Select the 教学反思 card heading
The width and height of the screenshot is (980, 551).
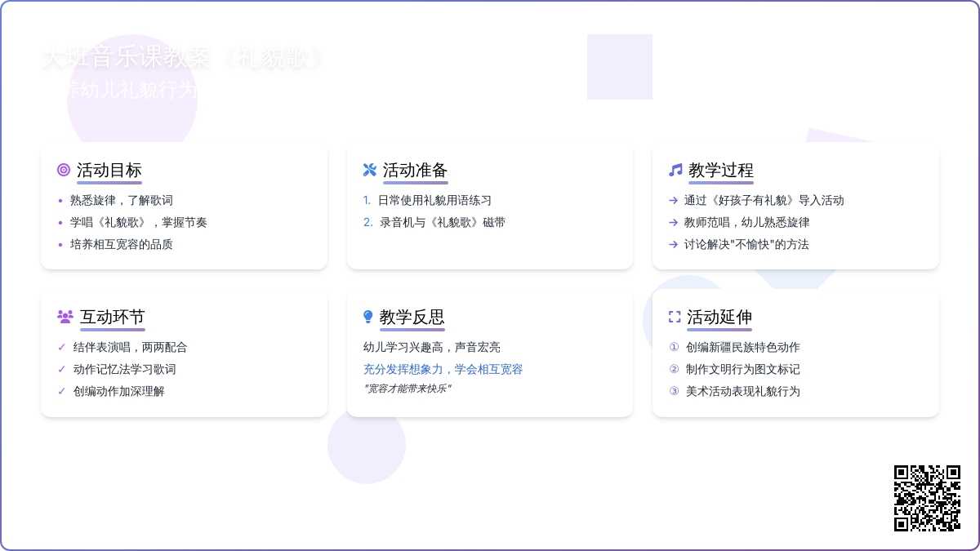pos(412,317)
